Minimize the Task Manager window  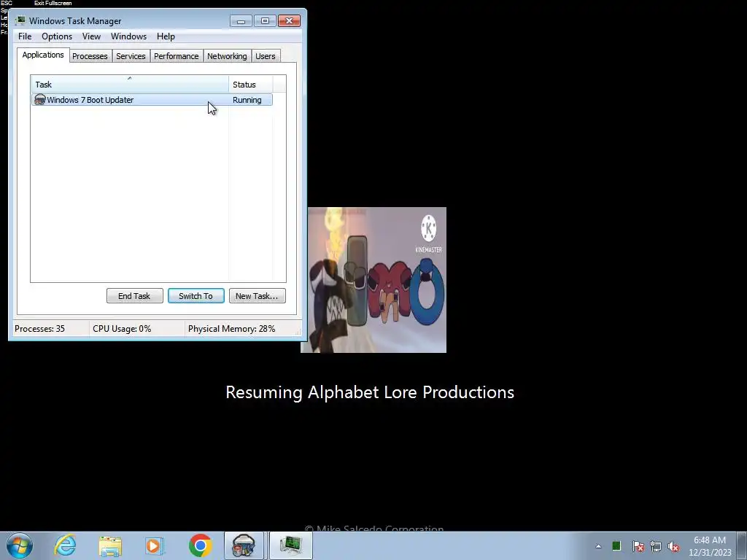click(x=241, y=21)
